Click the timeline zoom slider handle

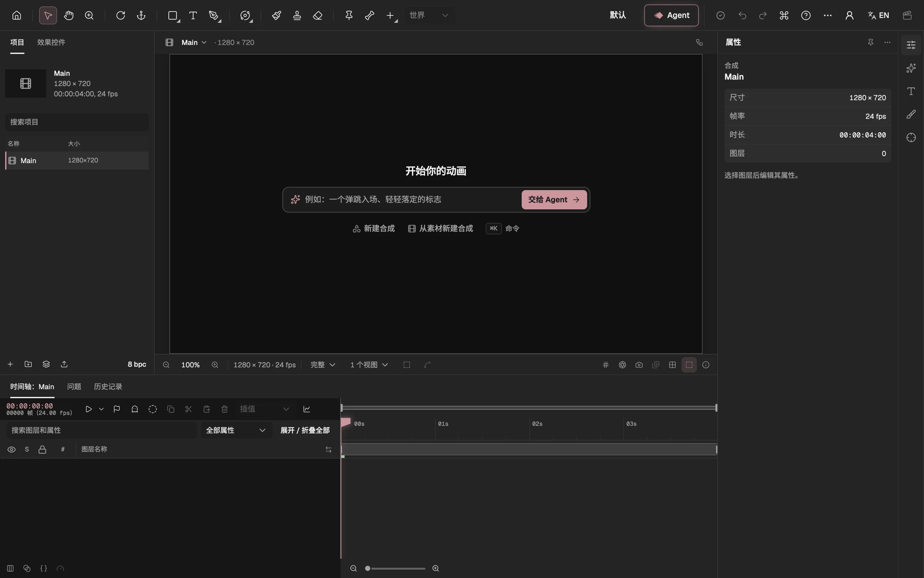coord(368,568)
